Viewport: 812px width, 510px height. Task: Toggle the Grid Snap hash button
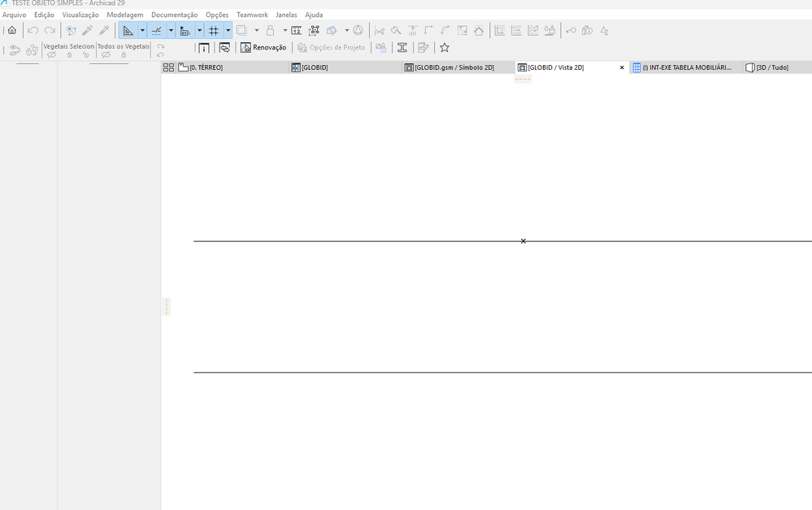pyautogui.click(x=214, y=31)
